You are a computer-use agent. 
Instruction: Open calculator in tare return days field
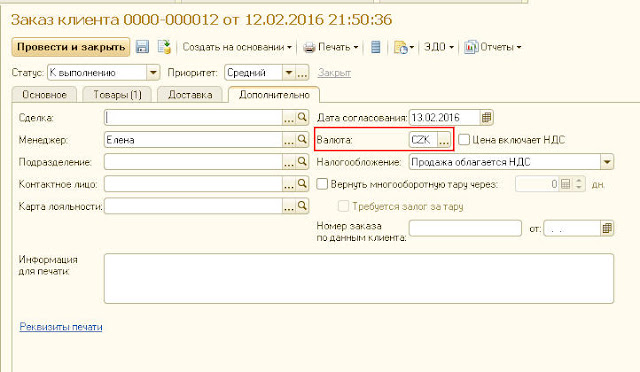point(565,184)
